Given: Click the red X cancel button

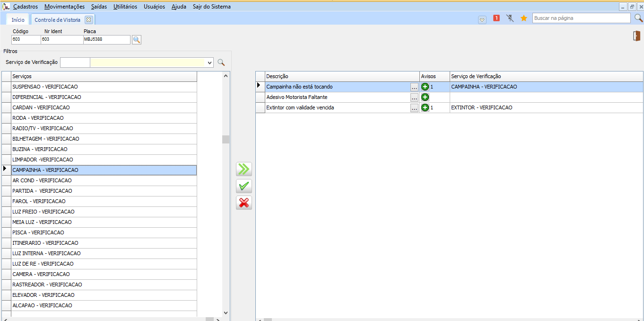Looking at the screenshot, I should click(244, 203).
